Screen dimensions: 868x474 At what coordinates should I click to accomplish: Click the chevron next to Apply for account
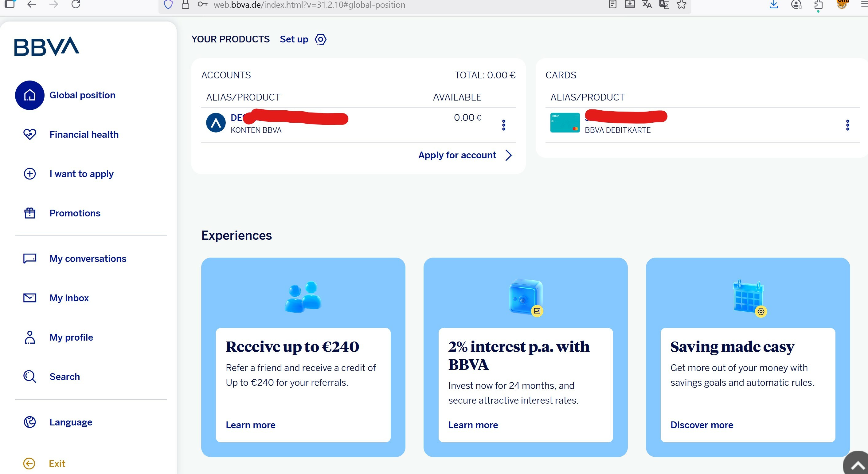pyautogui.click(x=508, y=155)
